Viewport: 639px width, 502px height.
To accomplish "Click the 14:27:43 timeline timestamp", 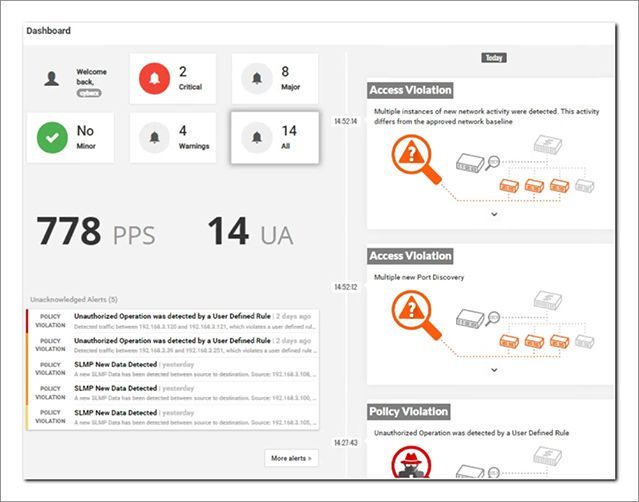I will click(x=346, y=443).
